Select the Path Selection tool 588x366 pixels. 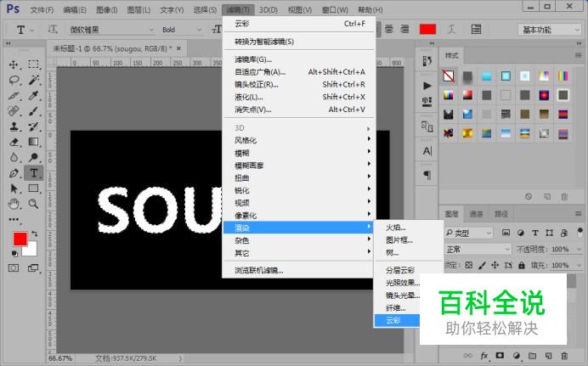click(x=14, y=189)
